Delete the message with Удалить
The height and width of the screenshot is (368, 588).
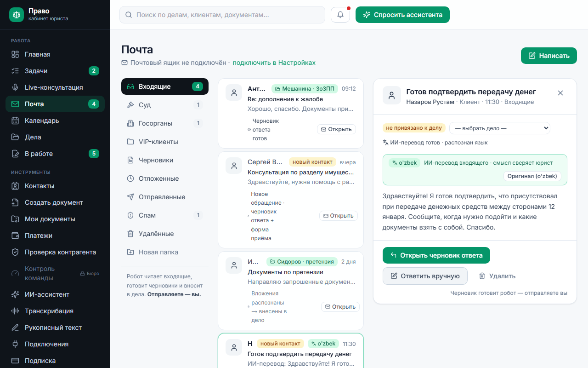pyautogui.click(x=497, y=276)
